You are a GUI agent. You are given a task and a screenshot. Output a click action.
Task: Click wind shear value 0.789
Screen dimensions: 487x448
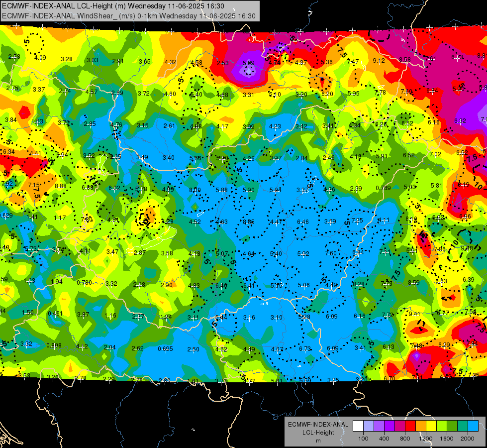coord(383,188)
